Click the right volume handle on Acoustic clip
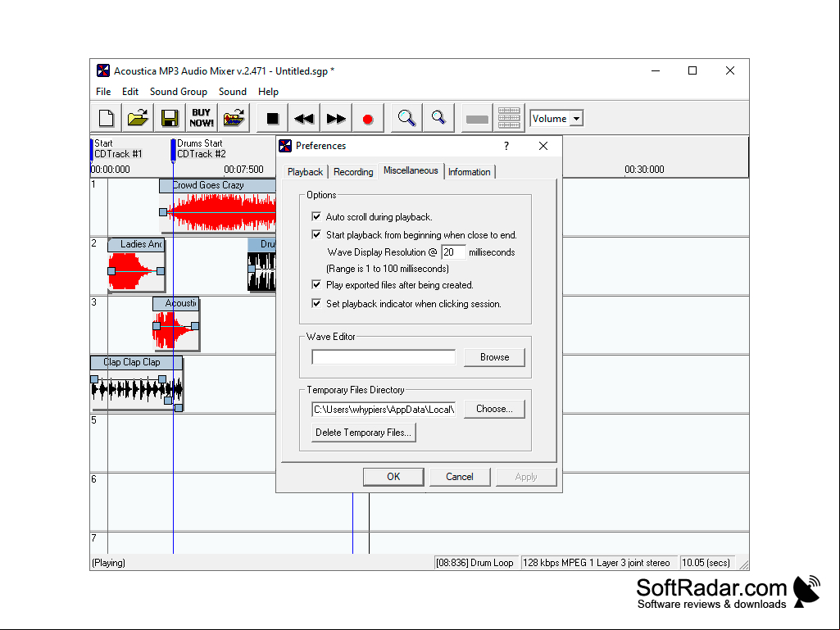 pos(195,326)
